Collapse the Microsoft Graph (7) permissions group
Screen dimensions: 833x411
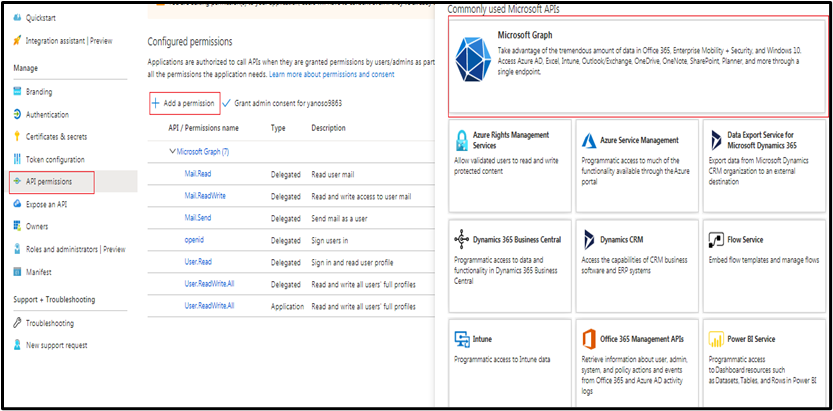tap(172, 151)
